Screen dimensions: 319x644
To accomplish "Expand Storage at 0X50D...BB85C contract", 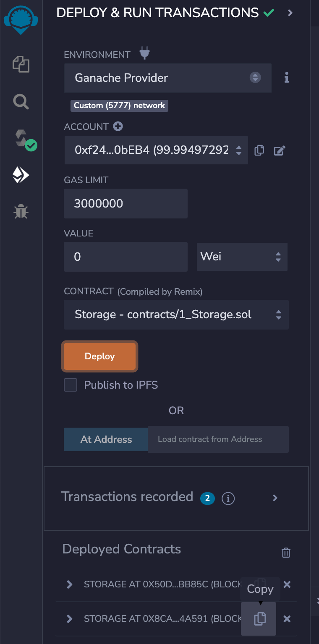I will tap(70, 584).
